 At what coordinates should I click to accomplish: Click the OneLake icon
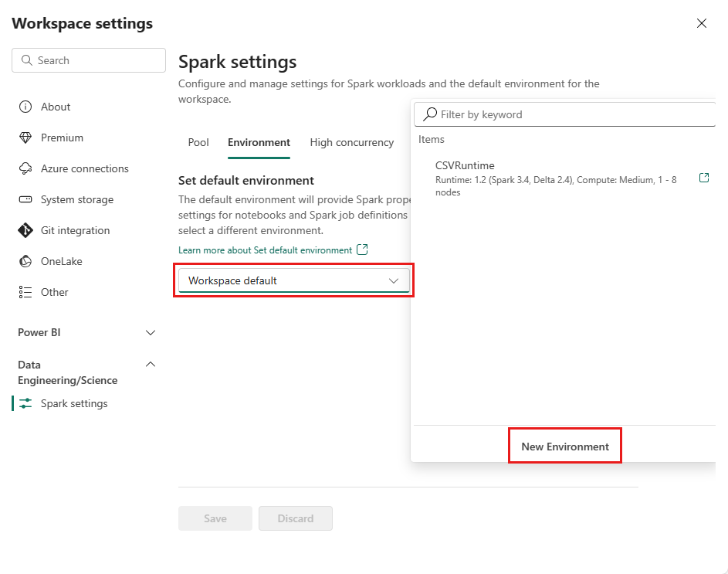[25, 261]
